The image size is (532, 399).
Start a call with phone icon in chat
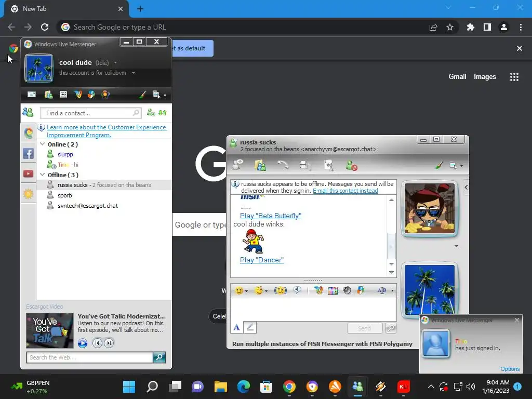click(283, 165)
